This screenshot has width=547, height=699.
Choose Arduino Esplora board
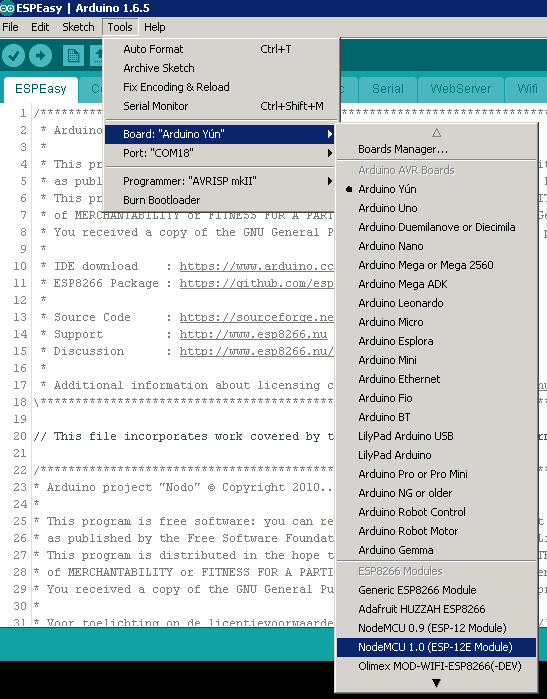436,341
